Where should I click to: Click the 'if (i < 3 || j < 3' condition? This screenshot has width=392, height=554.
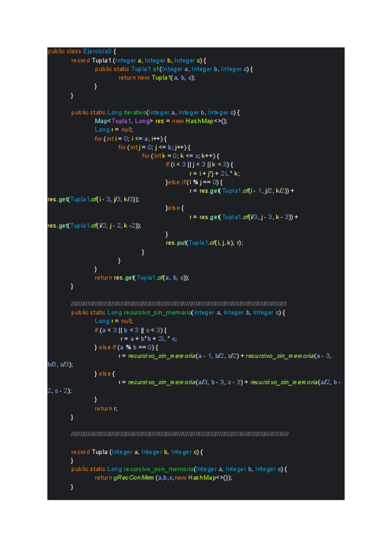199,164
